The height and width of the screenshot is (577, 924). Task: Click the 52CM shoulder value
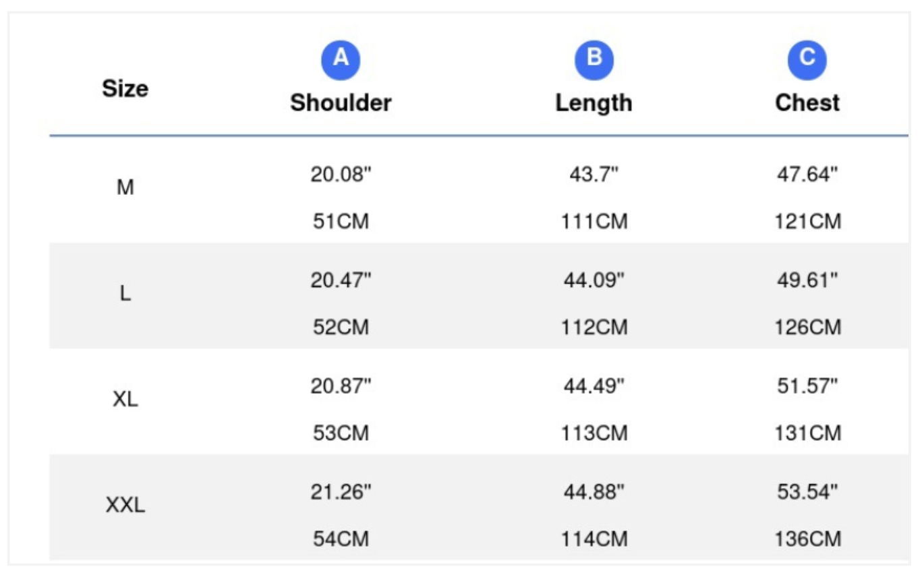[x=341, y=328]
